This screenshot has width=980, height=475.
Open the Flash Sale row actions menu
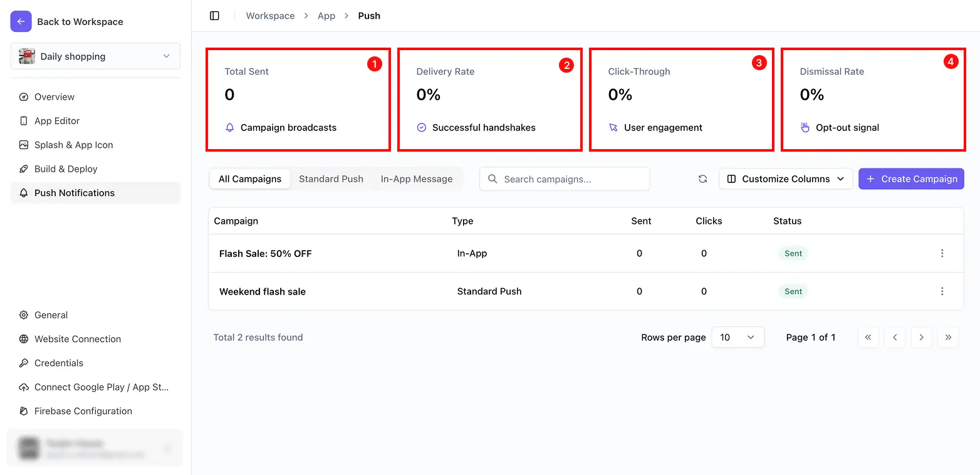coord(942,254)
